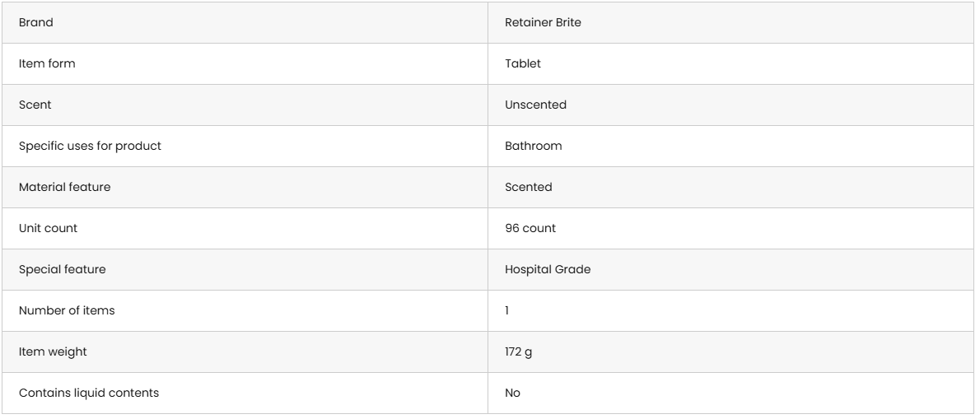Select the Hospital Grade value

548,270
